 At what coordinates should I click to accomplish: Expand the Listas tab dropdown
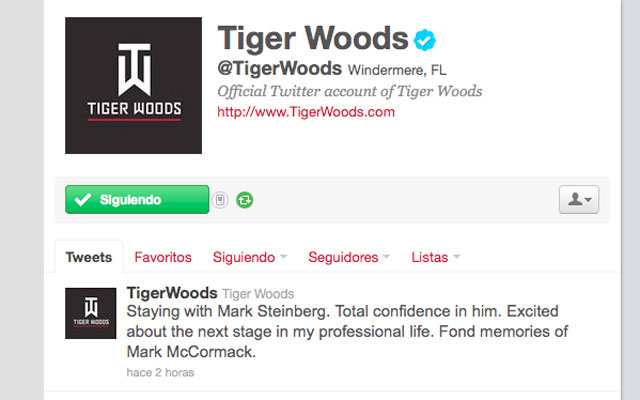(436, 257)
